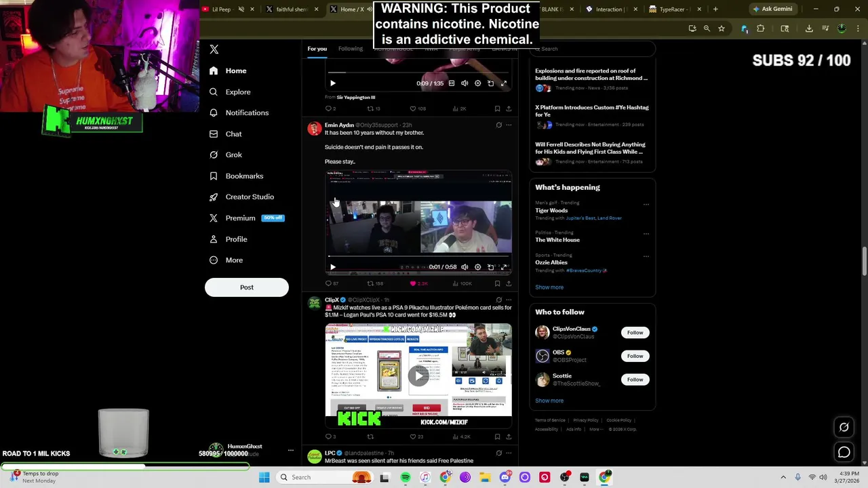Screen dimensions: 868x488
Task: Click Grok explain icon on Emin Aydın post
Action: [x=498, y=125]
